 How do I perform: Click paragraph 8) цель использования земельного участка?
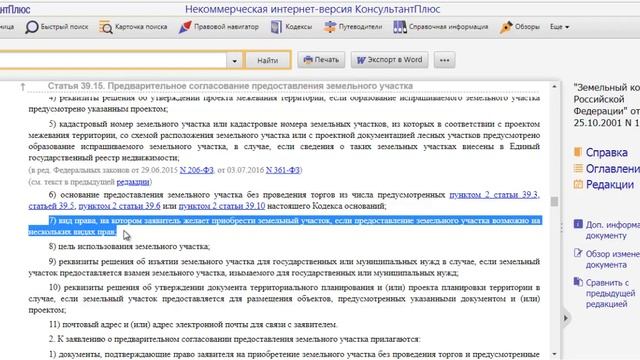129,247
